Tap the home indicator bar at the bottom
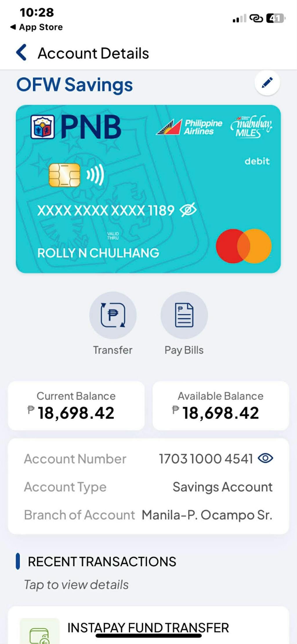 coord(148,636)
